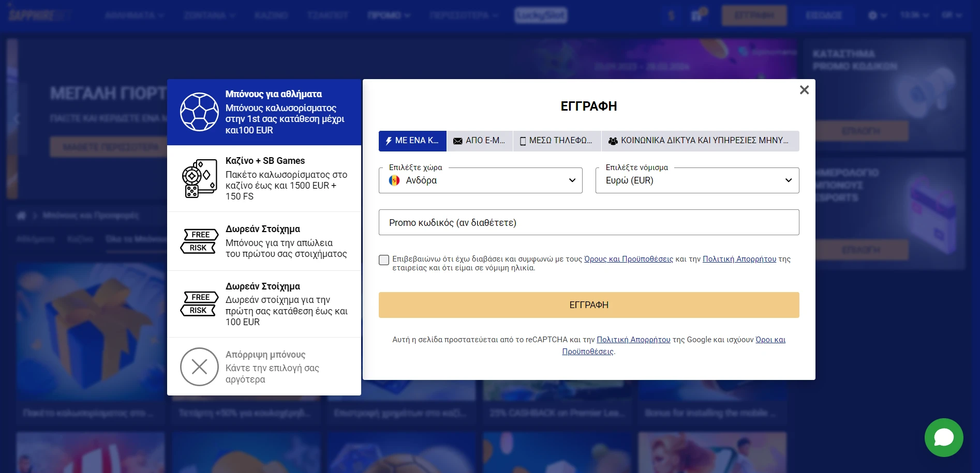Screen dimensions: 980x473
Task: Click the casino cards and dice icon
Action: point(199,178)
